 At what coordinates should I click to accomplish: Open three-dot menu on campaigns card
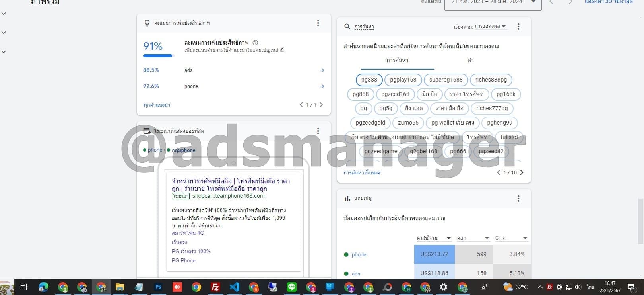click(x=518, y=199)
